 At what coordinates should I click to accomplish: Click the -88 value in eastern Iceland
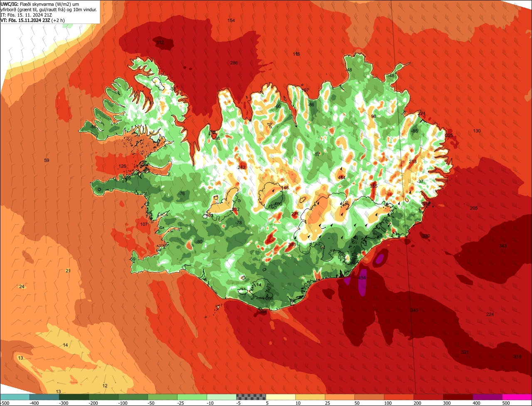tap(414, 131)
